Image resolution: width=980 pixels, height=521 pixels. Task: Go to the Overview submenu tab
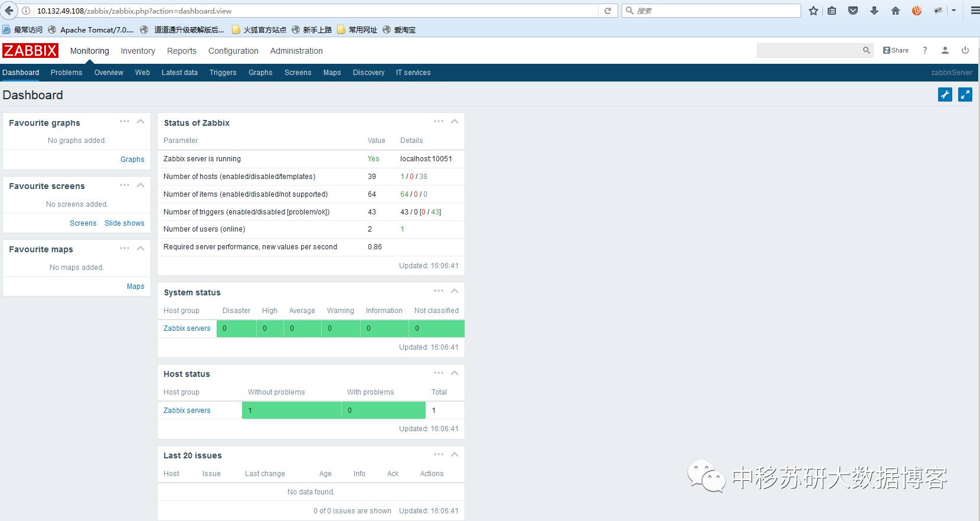[109, 73]
